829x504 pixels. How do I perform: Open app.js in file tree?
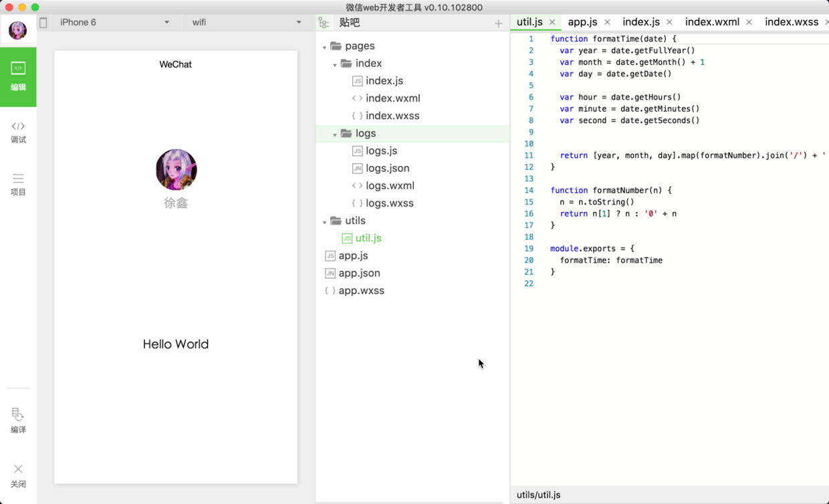pyautogui.click(x=353, y=256)
